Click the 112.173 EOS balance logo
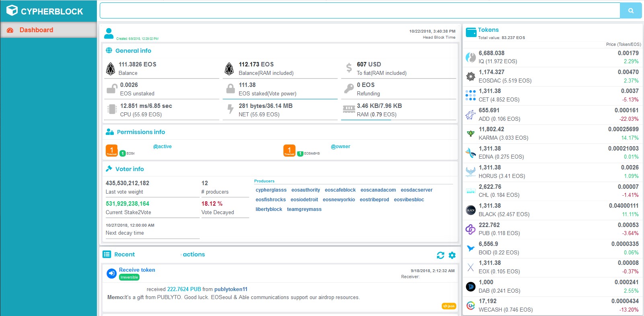644x316 pixels. (x=229, y=69)
